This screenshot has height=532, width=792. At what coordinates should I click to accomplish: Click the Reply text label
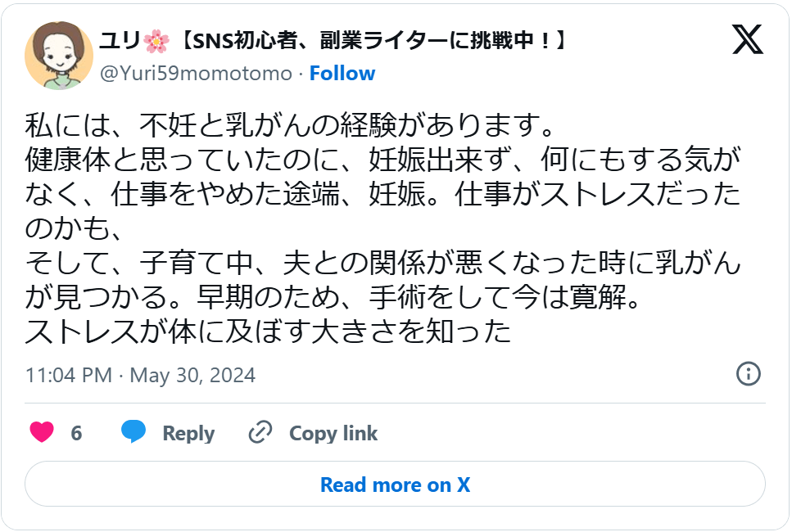tap(188, 433)
